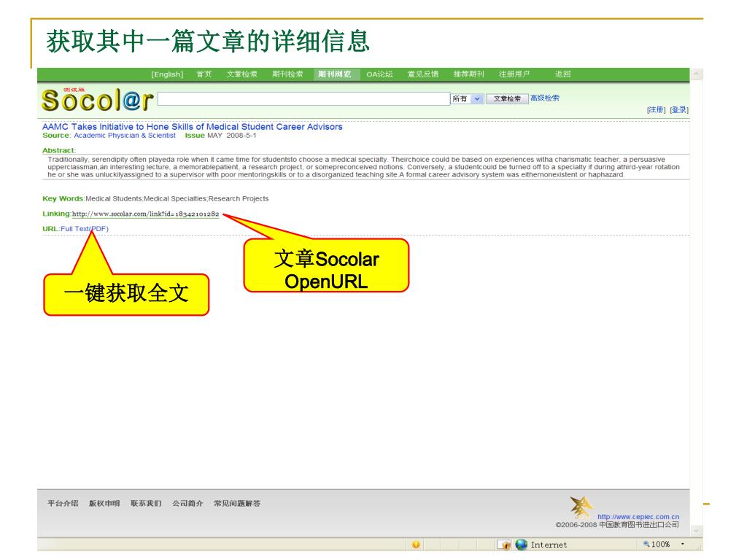Click the abstract paragraph text
This screenshot has height=560, width=747.
363,167
